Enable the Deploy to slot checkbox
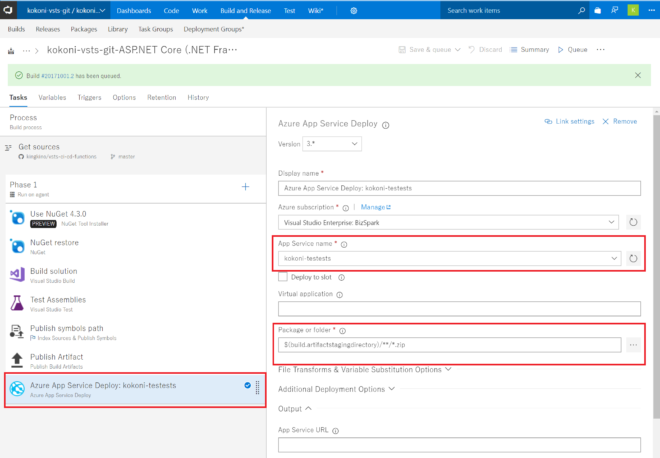660x458 pixels. pyautogui.click(x=283, y=277)
